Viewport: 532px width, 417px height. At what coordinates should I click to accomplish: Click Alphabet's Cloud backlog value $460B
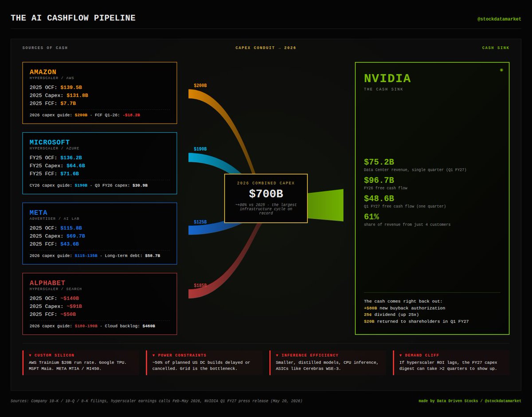(x=149, y=326)
